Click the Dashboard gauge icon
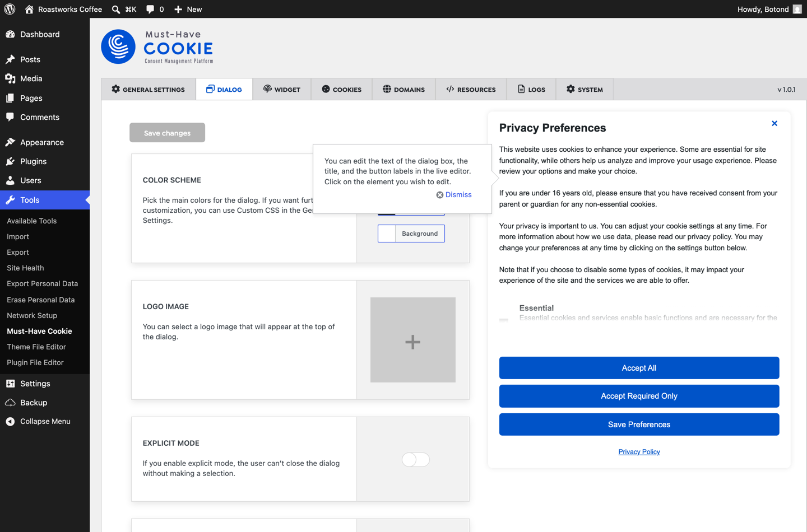 coord(10,34)
